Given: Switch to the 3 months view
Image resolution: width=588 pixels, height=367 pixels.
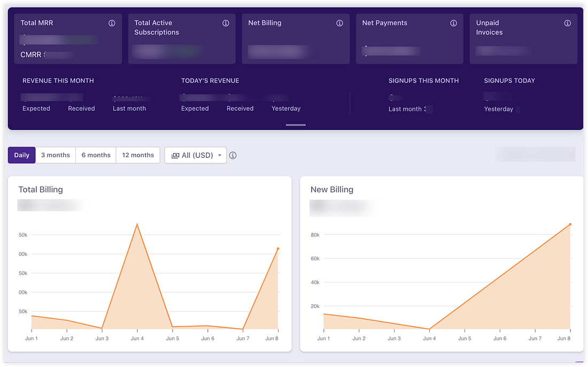Looking at the screenshot, I should (56, 155).
